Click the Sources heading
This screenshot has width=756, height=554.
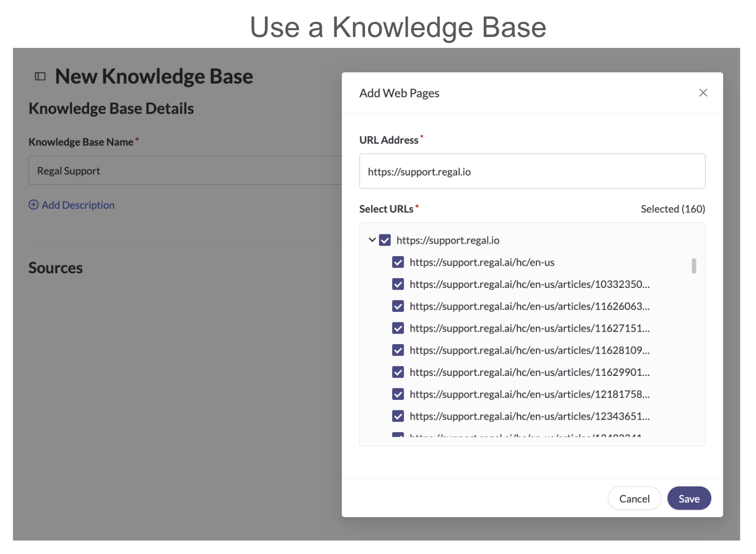click(x=56, y=268)
